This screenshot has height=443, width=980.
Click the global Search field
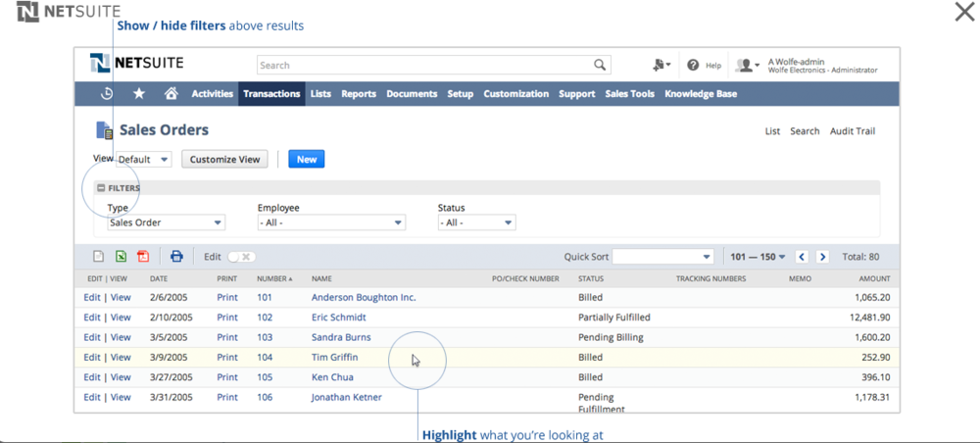(x=423, y=66)
